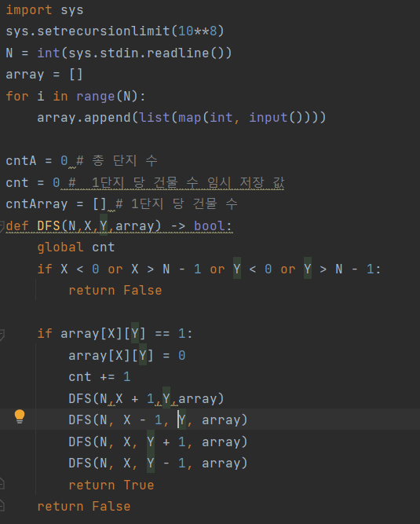The width and height of the screenshot is (420, 524).
Task: Click the 'bool' return type annotation
Action: [x=210, y=226]
